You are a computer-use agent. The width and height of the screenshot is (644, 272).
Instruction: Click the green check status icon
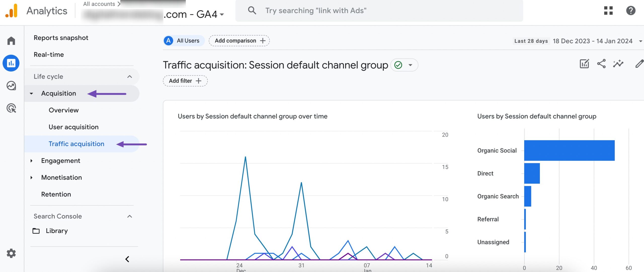398,65
